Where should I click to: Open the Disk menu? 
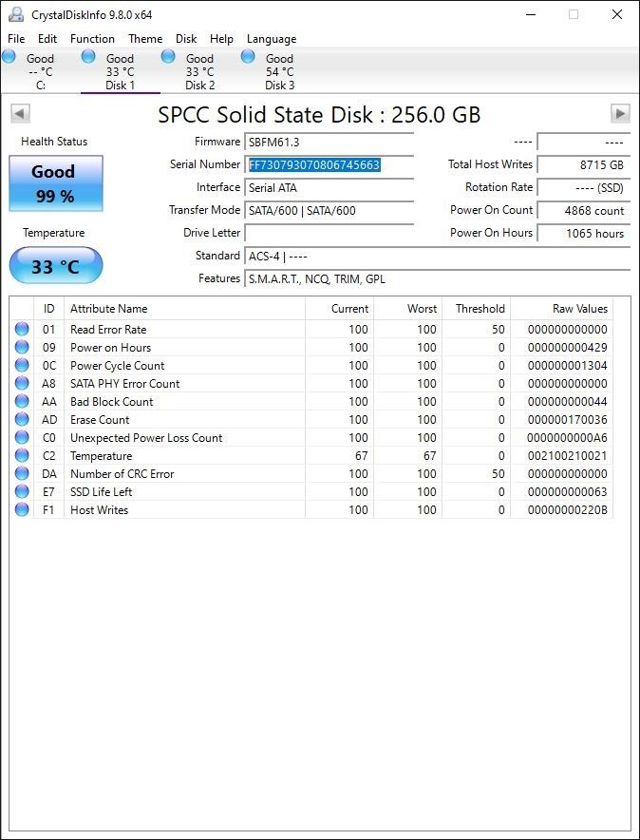click(x=186, y=39)
